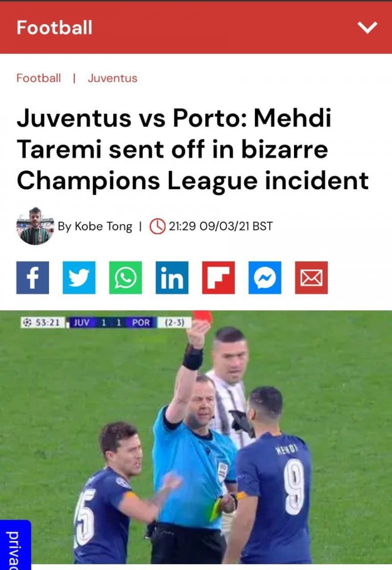The image size is (392, 570).
Task: Click the Juventus vs Porto headline
Action: 193,149
